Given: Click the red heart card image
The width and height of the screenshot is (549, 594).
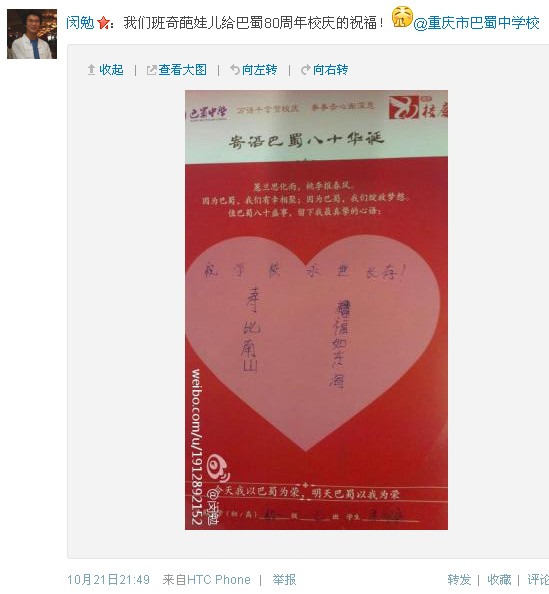Looking at the screenshot, I should [x=316, y=310].
